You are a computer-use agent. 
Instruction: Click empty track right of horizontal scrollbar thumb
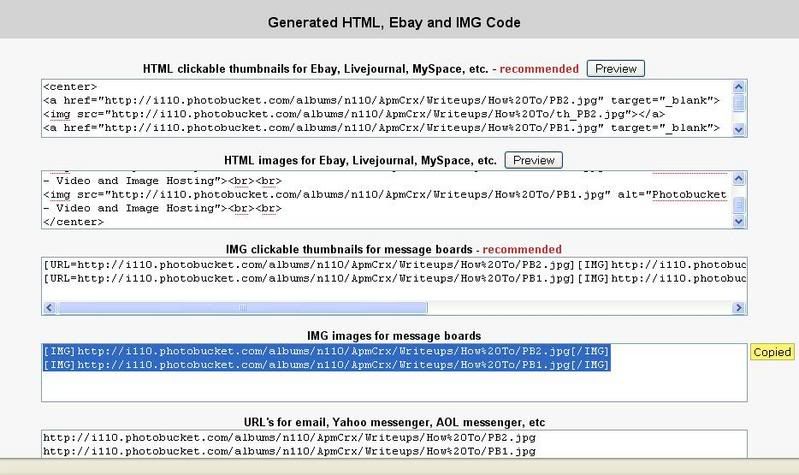click(x=580, y=308)
